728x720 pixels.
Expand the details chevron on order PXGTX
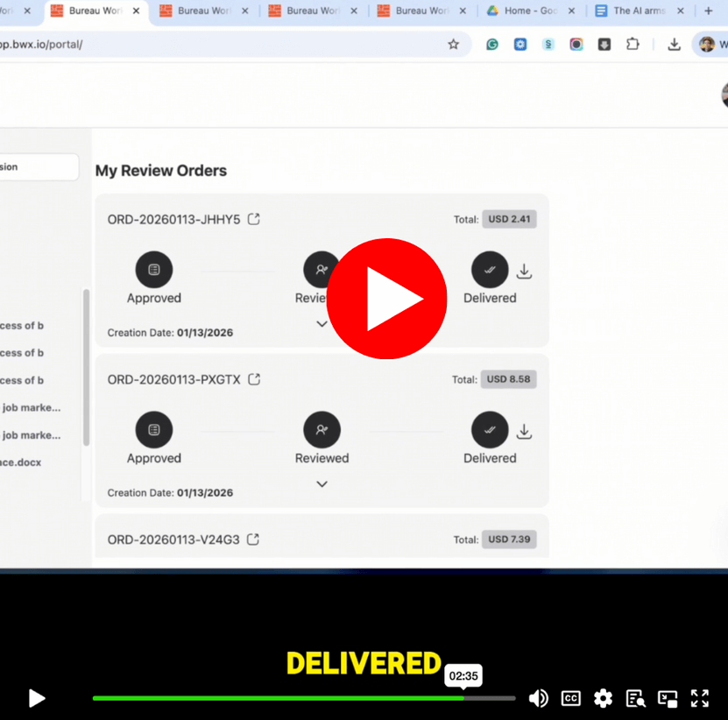pyautogui.click(x=322, y=484)
